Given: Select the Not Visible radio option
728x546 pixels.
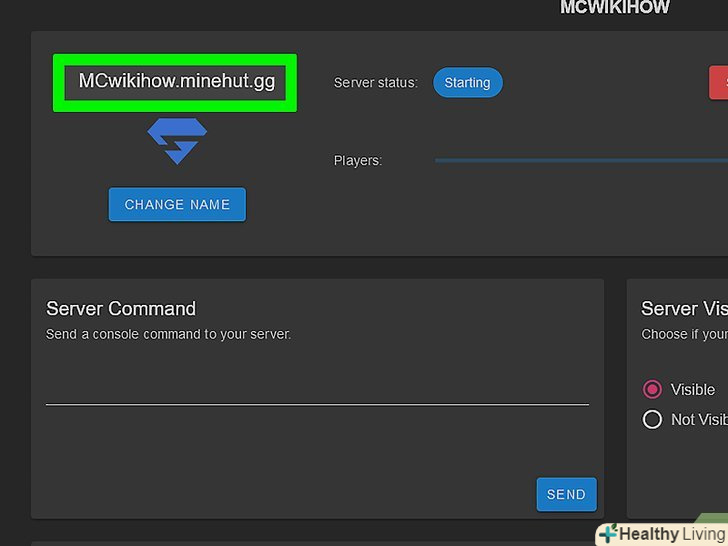Looking at the screenshot, I should (652, 419).
